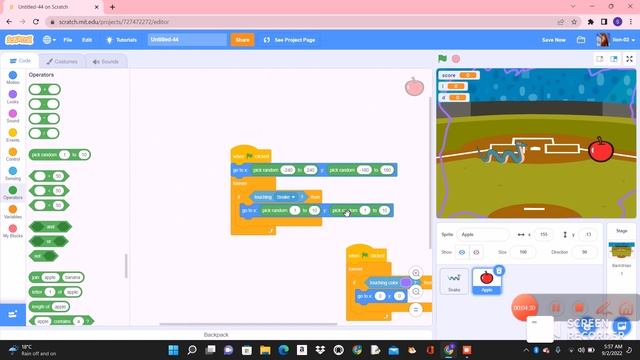This screenshot has height=360, width=640.
Task: Click the join apple banana block
Action: tap(57, 277)
